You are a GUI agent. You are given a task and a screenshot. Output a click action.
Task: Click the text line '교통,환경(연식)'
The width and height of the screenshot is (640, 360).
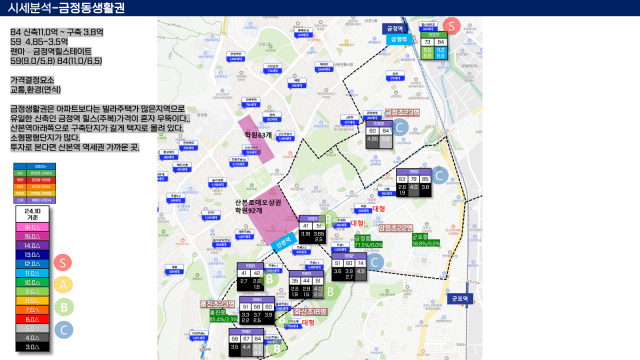[x=36, y=90]
